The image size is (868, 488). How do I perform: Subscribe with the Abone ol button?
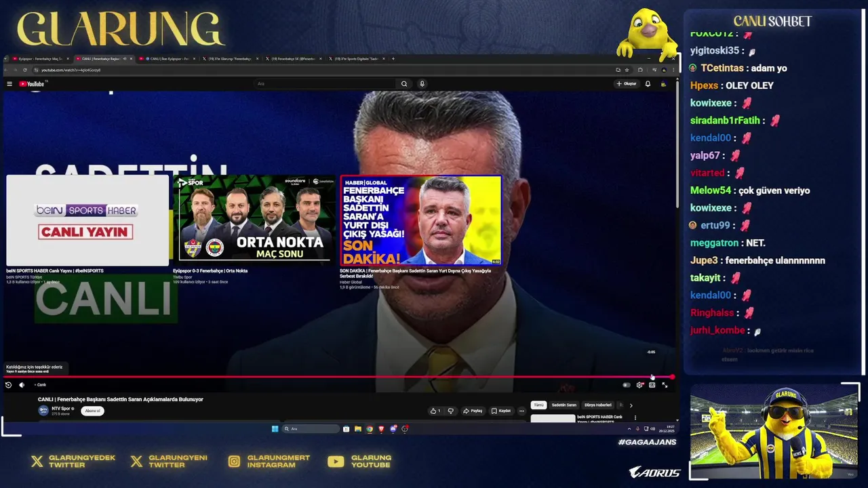93,411
